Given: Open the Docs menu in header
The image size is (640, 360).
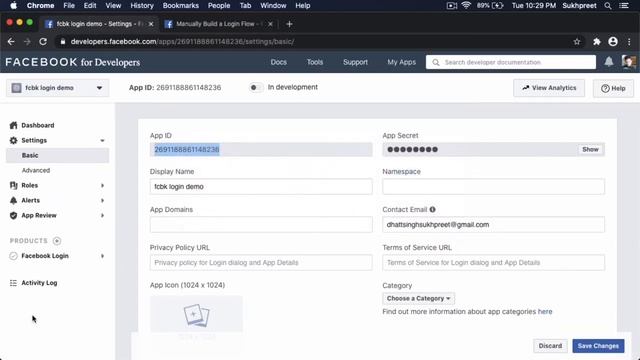Looking at the screenshot, I should pos(278,62).
